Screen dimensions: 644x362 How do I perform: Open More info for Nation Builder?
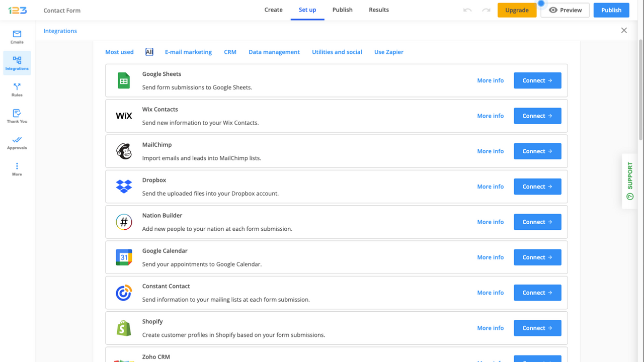pos(491,222)
